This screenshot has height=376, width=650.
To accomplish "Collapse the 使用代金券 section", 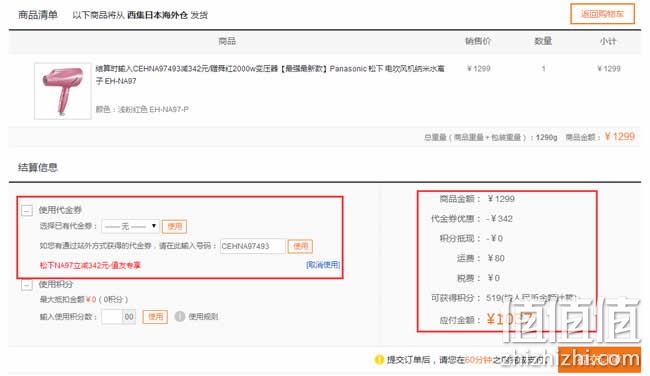I will point(27,211).
